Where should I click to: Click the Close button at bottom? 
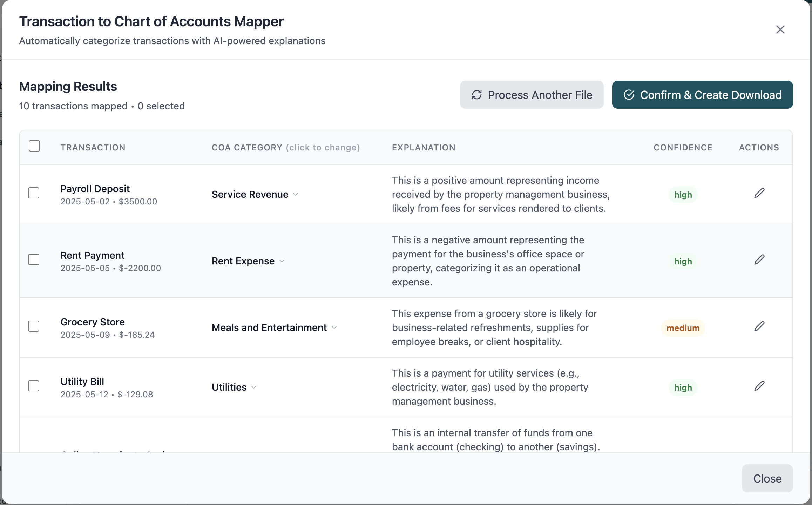point(767,478)
